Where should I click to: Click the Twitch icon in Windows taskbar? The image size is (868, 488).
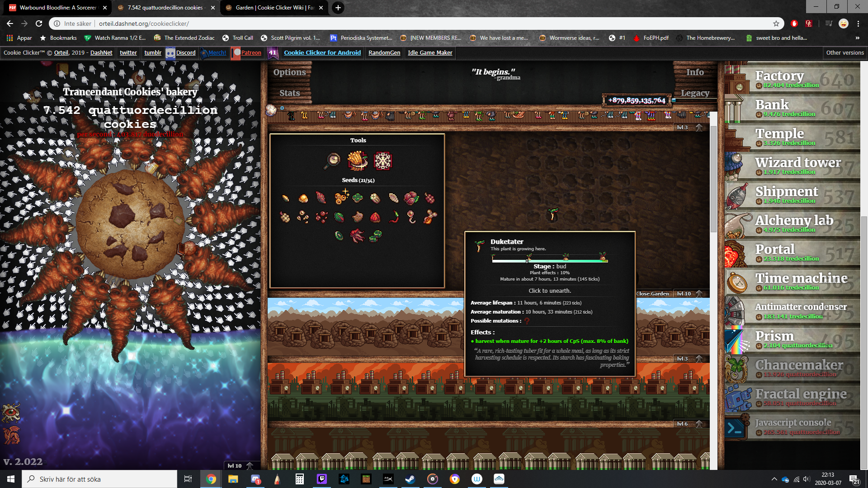tap(322, 479)
